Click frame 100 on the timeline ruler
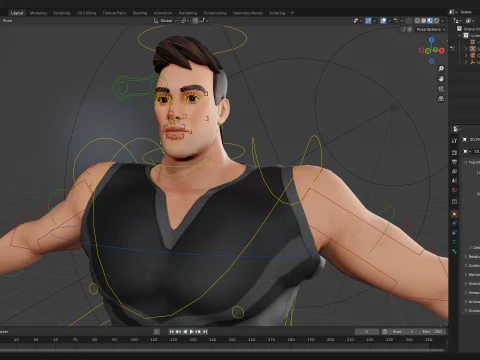Screen dimensions: 480x360 (134, 340)
